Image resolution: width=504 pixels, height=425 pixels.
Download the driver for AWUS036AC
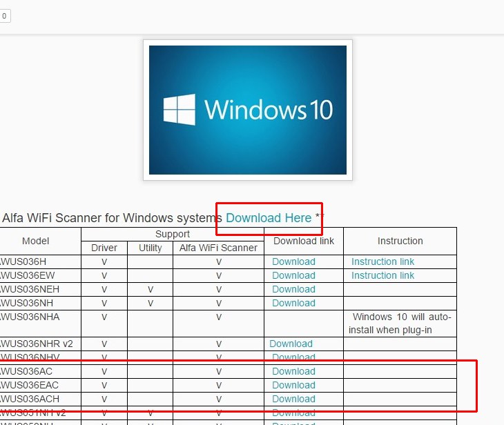coord(293,371)
